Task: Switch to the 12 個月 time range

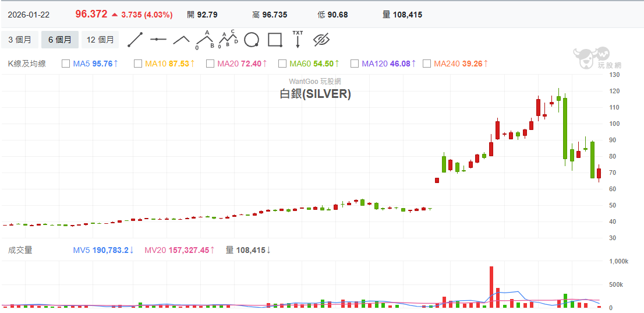Action: [x=100, y=40]
